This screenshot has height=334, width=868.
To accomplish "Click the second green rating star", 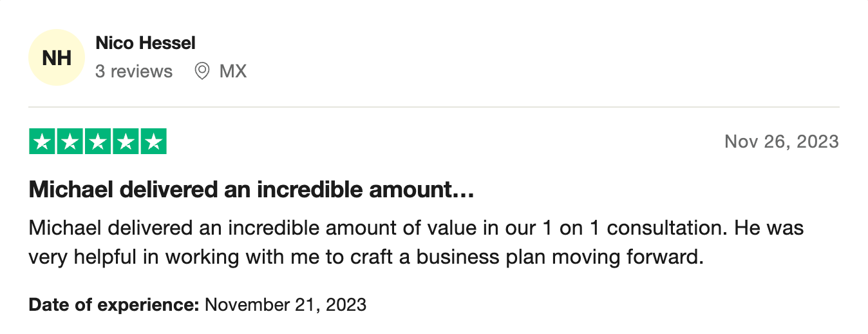I will pyautogui.click(x=70, y=142).
